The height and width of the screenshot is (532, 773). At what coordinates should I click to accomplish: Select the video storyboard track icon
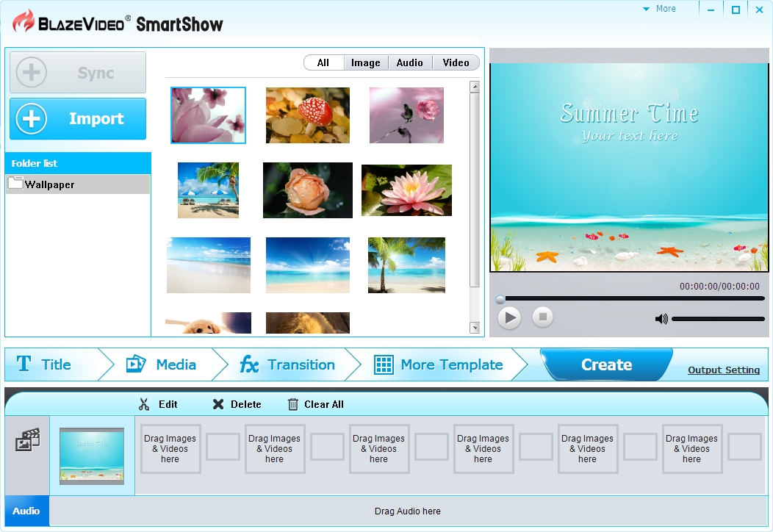tap(27, 441)
